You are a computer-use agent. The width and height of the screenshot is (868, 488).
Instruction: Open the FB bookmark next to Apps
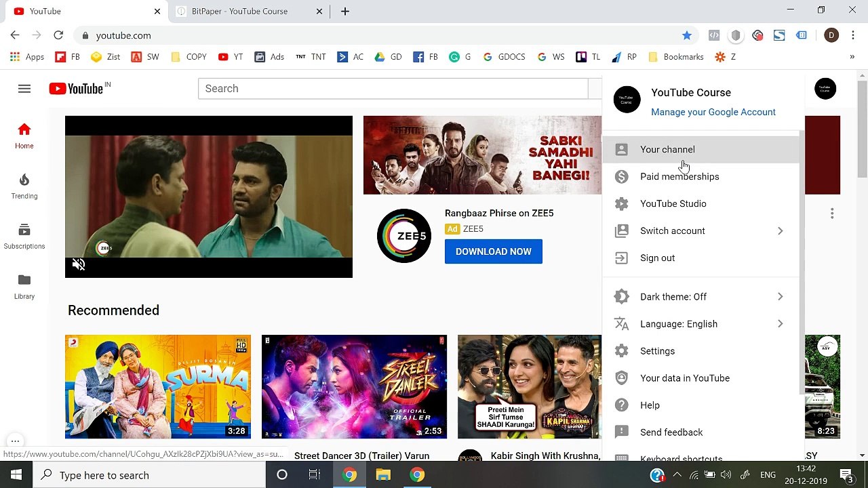pyautogui.click(x=67, y=57)
